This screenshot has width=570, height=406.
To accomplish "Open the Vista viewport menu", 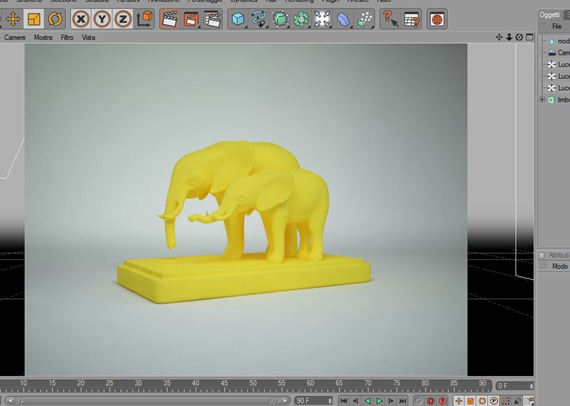I will click(88, 37).
